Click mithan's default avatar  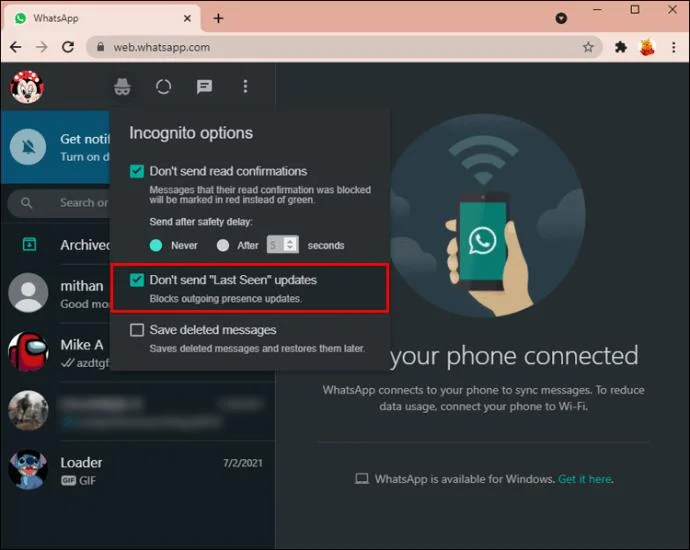(28, 292)
